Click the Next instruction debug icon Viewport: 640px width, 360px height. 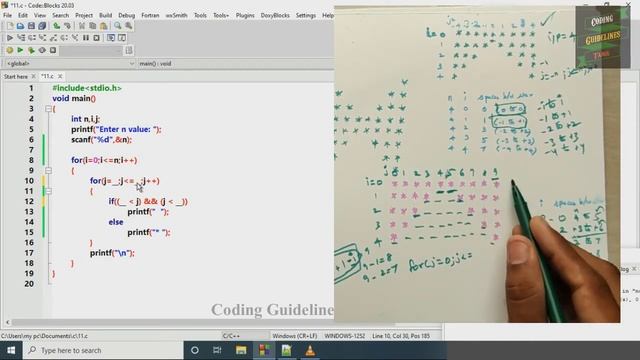[64, 38]
